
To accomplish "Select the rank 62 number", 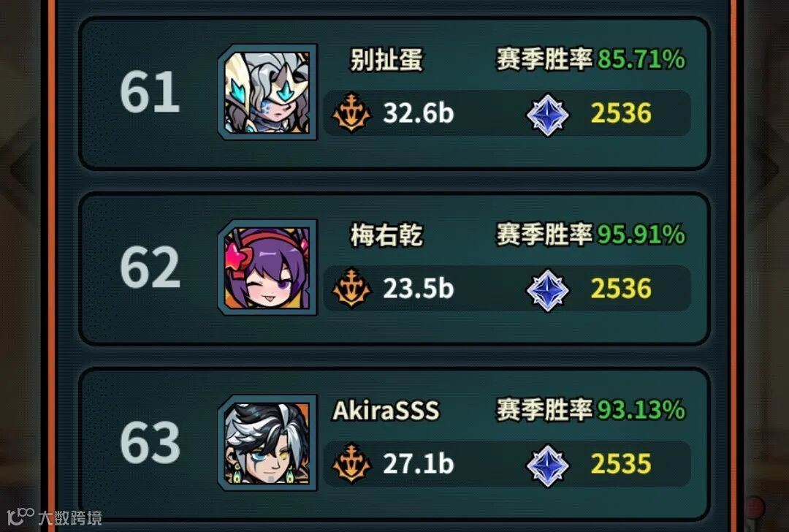I will [x=150, y=267].
